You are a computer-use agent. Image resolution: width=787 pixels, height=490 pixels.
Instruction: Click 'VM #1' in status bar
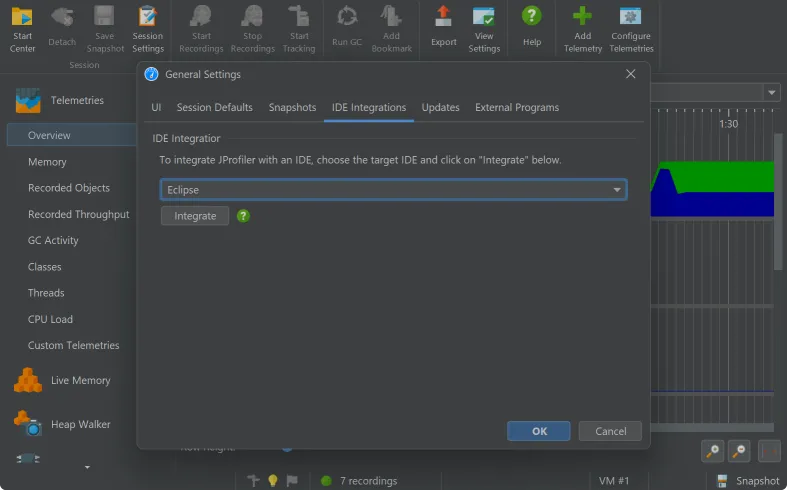click(614, 481)
